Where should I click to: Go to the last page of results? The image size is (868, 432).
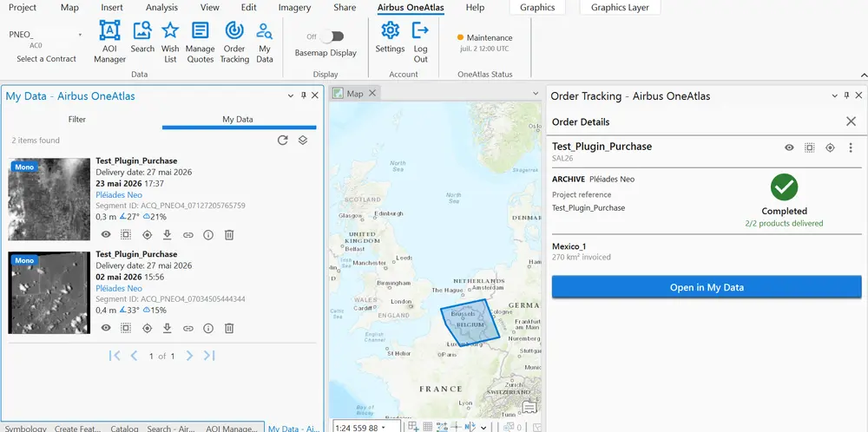pyautogui.click(x=208, y=356)
